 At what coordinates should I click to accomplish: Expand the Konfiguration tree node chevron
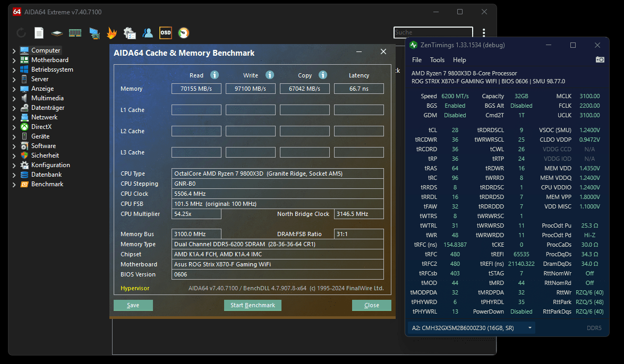point(14,166)
